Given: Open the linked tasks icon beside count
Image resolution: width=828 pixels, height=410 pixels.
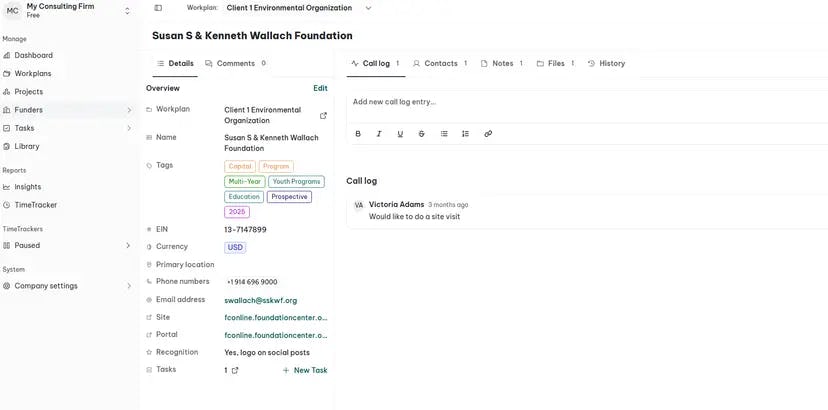Looking at the screenshot, I should (x=235, y=370).
